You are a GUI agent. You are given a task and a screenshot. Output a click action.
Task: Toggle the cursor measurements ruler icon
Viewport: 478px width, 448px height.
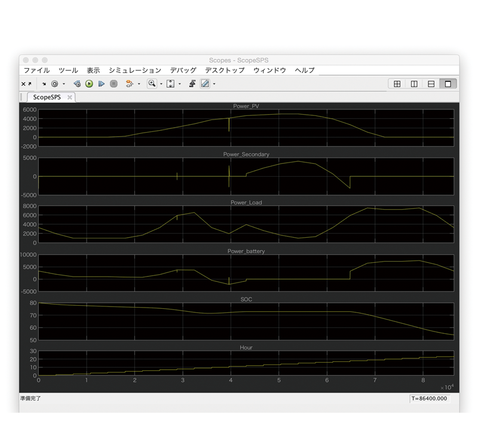click(x=205, y=84)
